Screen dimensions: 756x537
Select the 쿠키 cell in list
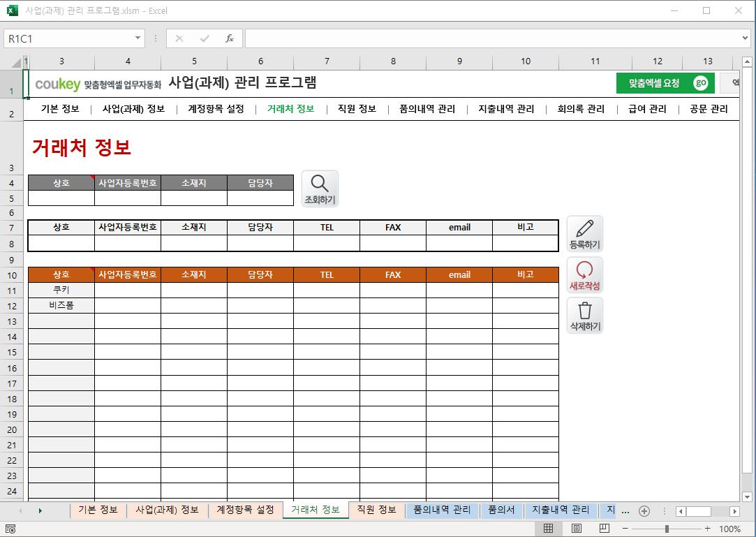click(61, 290)
